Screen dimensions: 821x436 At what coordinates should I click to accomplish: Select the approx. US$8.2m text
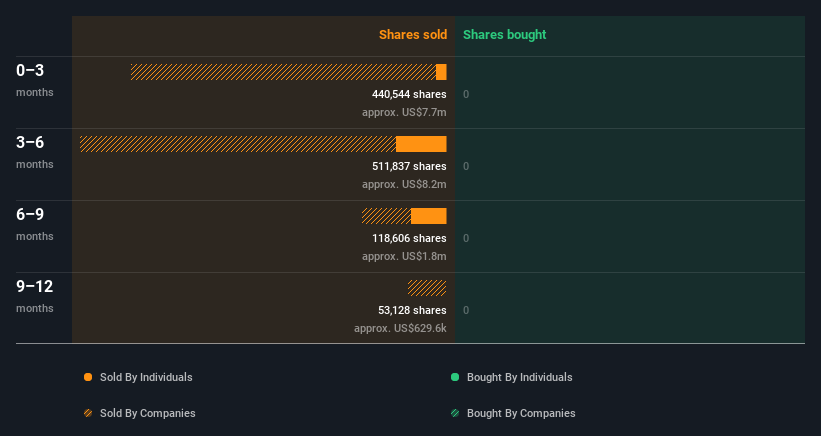404,184
